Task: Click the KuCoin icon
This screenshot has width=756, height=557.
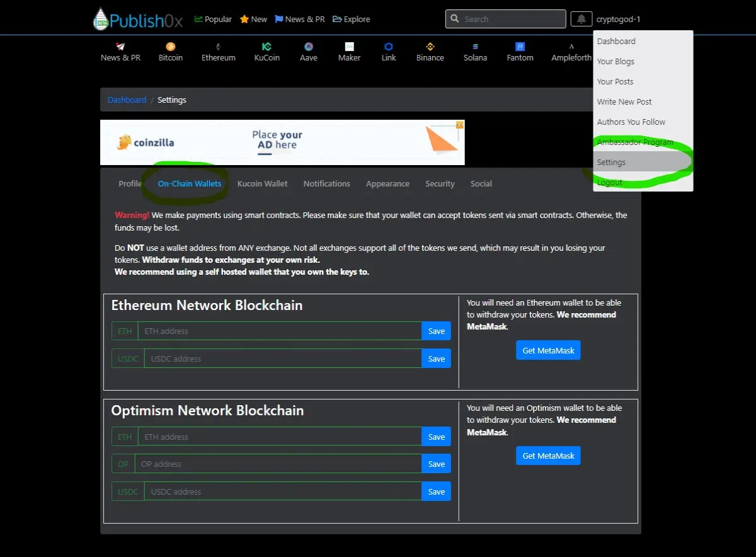Action: click(267, 47)
